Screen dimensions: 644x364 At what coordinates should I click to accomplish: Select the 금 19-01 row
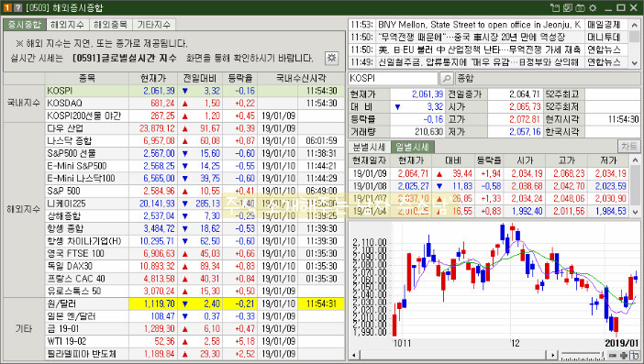point(194,329)
